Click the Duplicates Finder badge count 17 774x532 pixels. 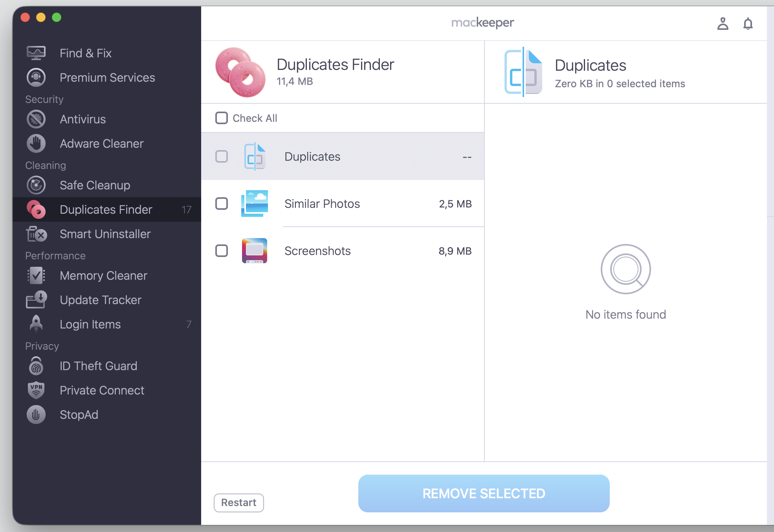coord(187,210)
